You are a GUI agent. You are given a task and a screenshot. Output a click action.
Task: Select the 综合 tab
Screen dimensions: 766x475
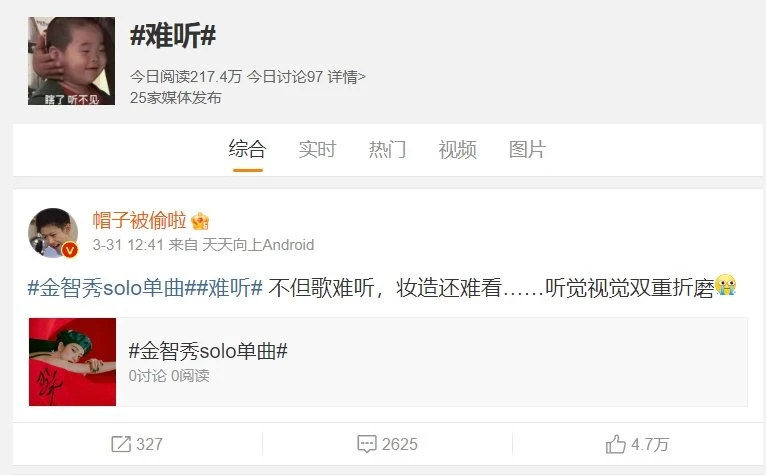click(247, 149)
